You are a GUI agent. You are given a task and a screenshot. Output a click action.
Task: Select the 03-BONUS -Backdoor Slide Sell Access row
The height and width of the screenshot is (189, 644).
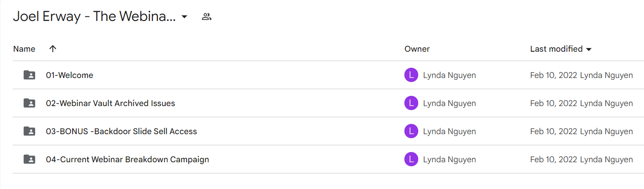click(x=328, y=131)
